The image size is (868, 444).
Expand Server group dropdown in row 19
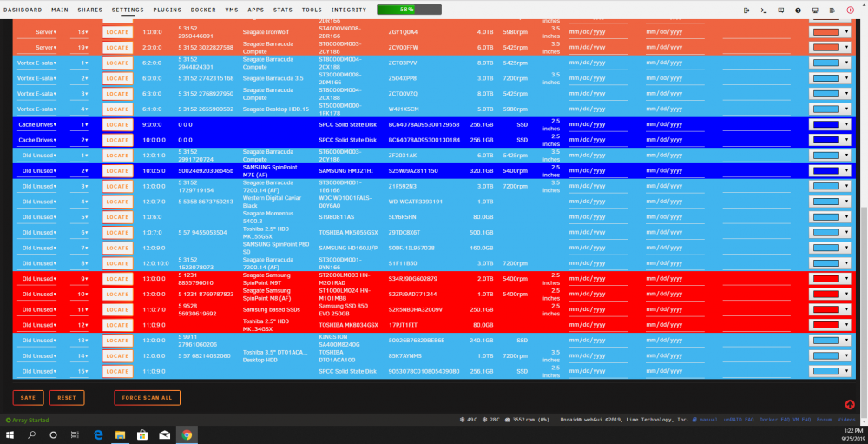[x=36, y=48]
